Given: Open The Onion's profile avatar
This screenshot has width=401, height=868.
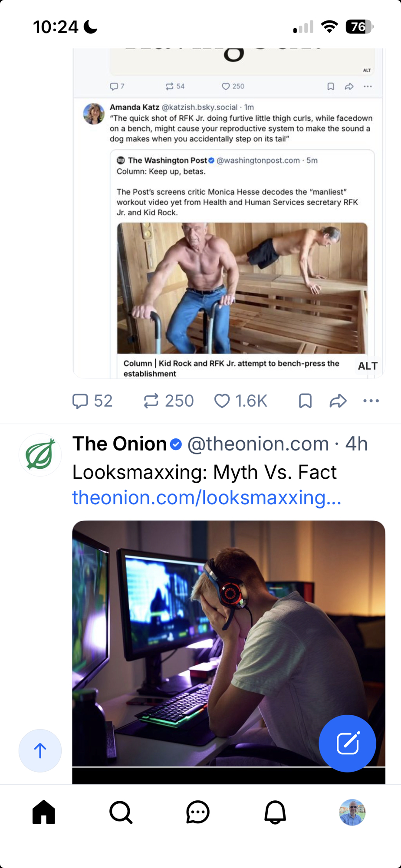Looking at the screenshot, I should point(40,455).
